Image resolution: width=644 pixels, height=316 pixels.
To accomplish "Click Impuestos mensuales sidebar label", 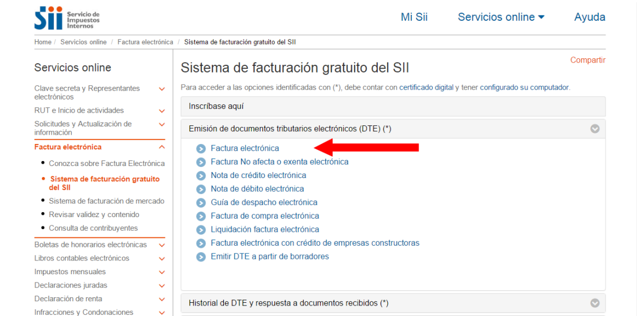I will coord(70,271).
